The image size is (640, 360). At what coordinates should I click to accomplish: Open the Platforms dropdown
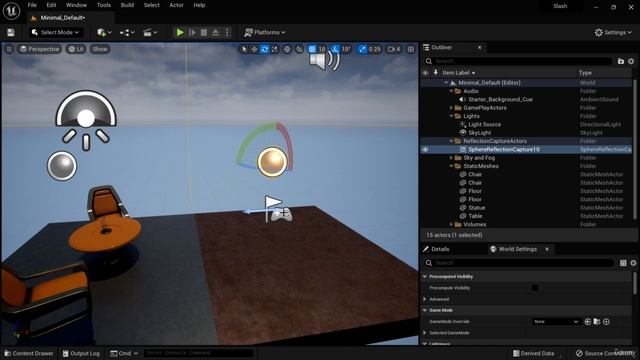(264, 32)
